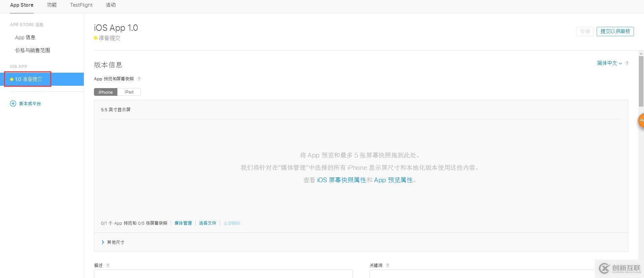Screen dimensions: 644x278
Task: Click help icon beside 简体中文
Action: pyautogui.click(x=627, y=63)
